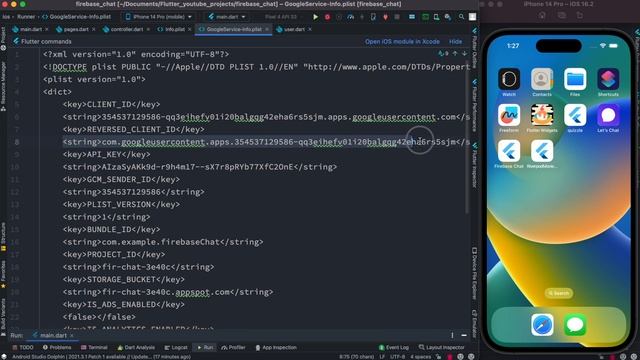
Task: Open the device selector iPhone 14 Pro dropdown
Action: coord(159,17)
